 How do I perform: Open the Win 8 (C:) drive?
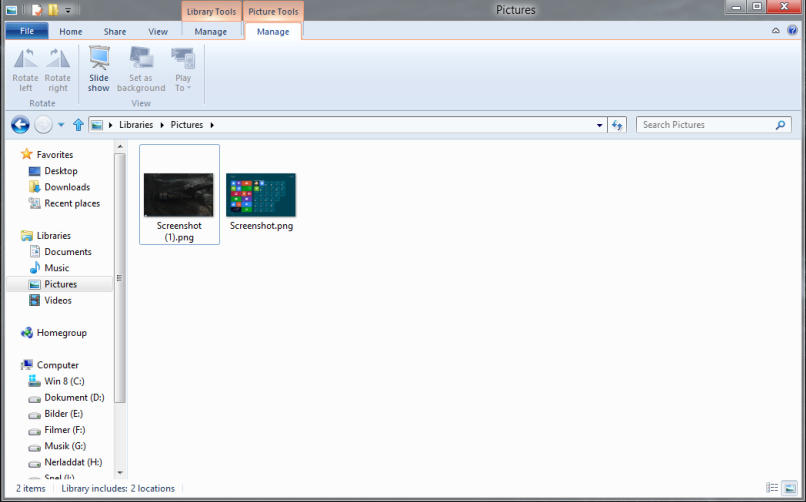tap(64, 381)
